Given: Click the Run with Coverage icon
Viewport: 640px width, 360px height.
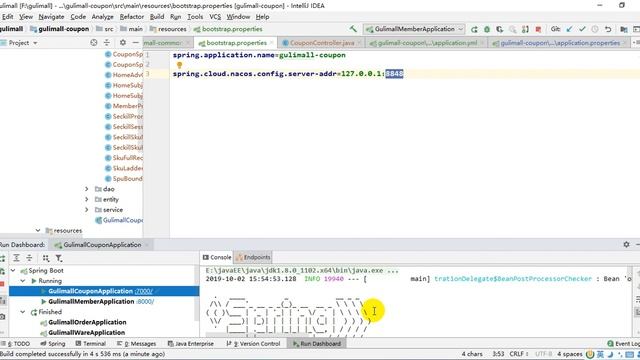Looking at the screenshot, I should [x=500, y=29].
